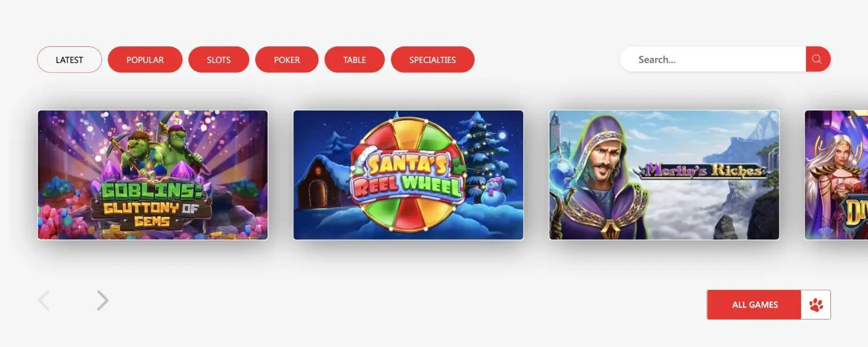The height and width of the screenshot is (347, 868).
Task: Open the ALL GAMES button
Action: coord(755,305)
